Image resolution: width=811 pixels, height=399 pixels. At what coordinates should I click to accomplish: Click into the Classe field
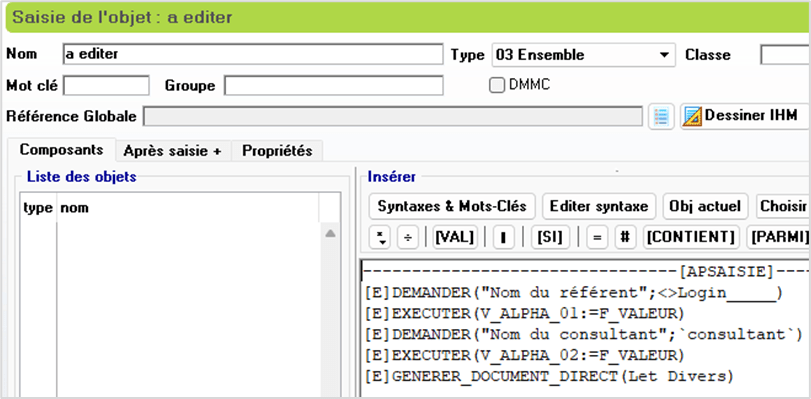(785, 54)
